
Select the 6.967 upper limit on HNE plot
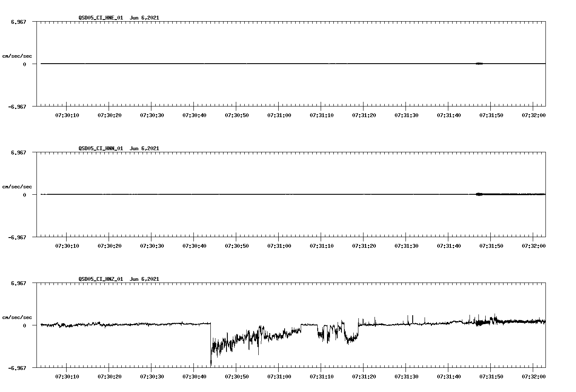[19, 22]
